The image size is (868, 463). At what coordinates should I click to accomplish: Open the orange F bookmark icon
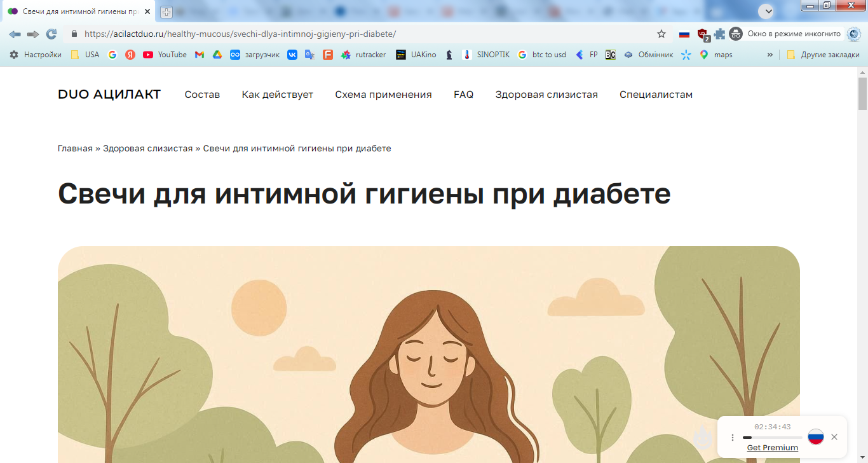pyautogui.click(x=328, y=55)
